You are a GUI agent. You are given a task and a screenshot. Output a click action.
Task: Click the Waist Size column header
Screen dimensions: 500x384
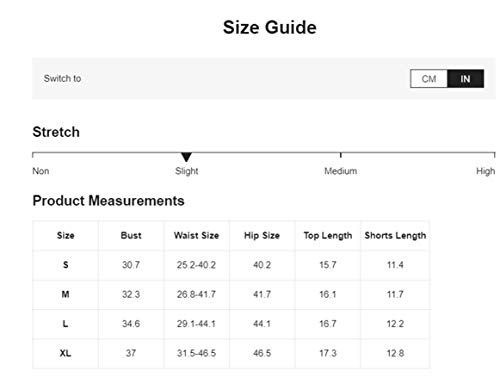[196, 235]
